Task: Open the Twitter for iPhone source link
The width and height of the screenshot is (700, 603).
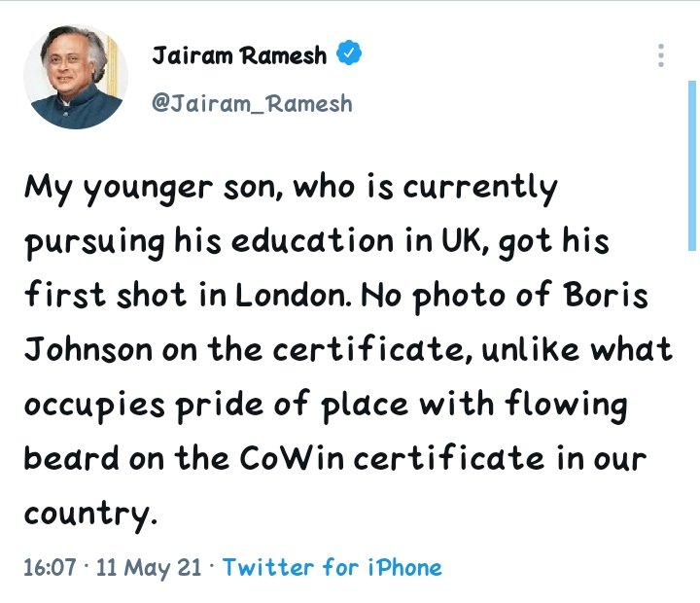Action: [x=332, y=567]
